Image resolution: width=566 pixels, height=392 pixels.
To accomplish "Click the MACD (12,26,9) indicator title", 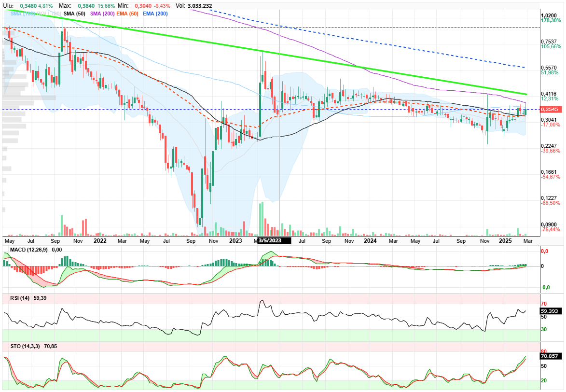I will pos(28,250).
